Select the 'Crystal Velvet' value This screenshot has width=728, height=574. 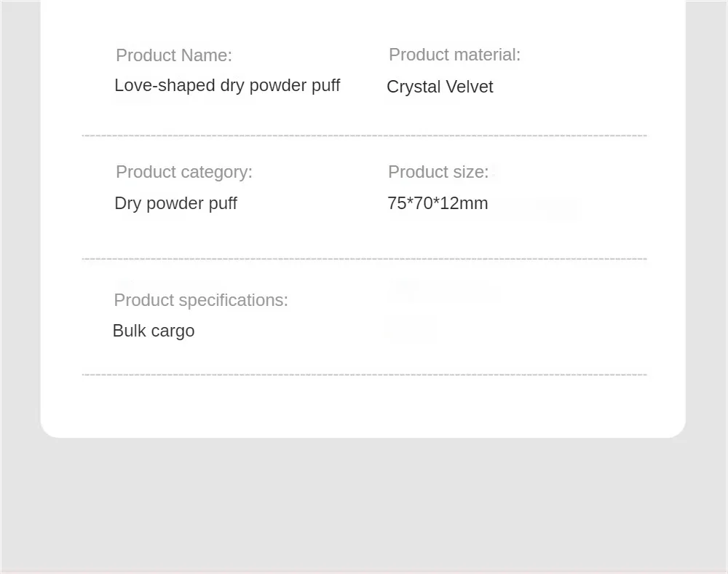coord(440,87)
